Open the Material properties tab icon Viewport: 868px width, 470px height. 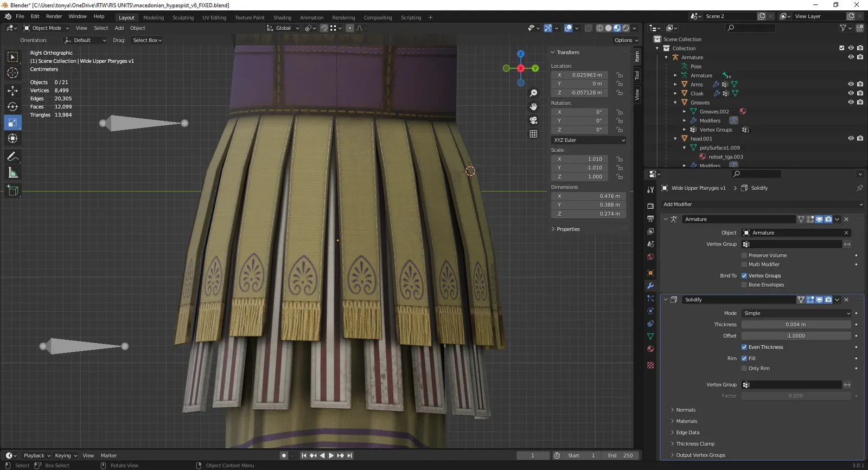click(x=650, y=349)
